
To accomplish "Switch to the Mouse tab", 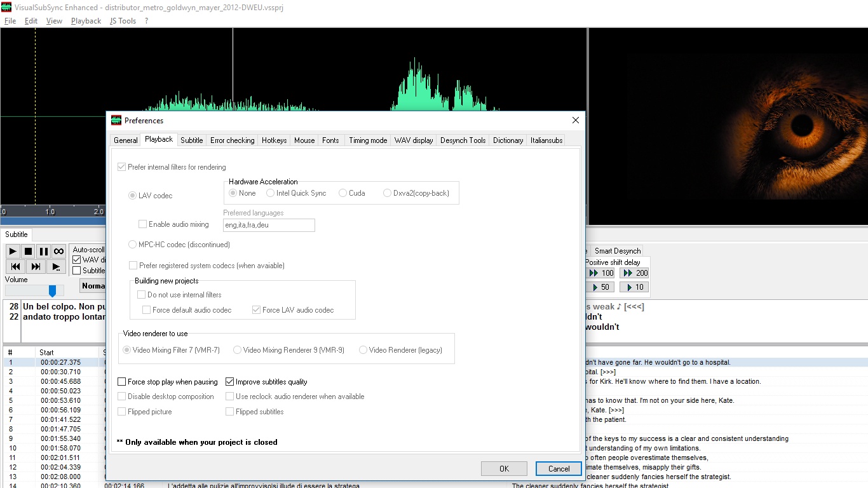I will coord(304,140).
